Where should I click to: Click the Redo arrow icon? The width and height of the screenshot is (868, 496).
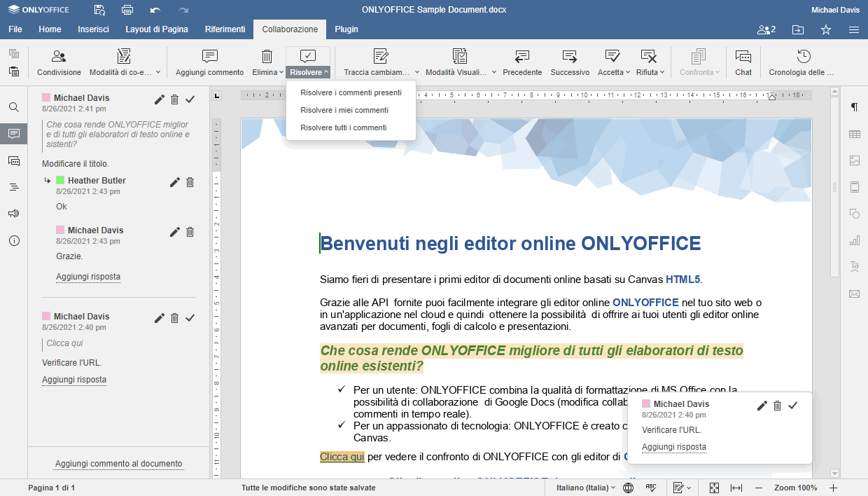pos(183,10)
